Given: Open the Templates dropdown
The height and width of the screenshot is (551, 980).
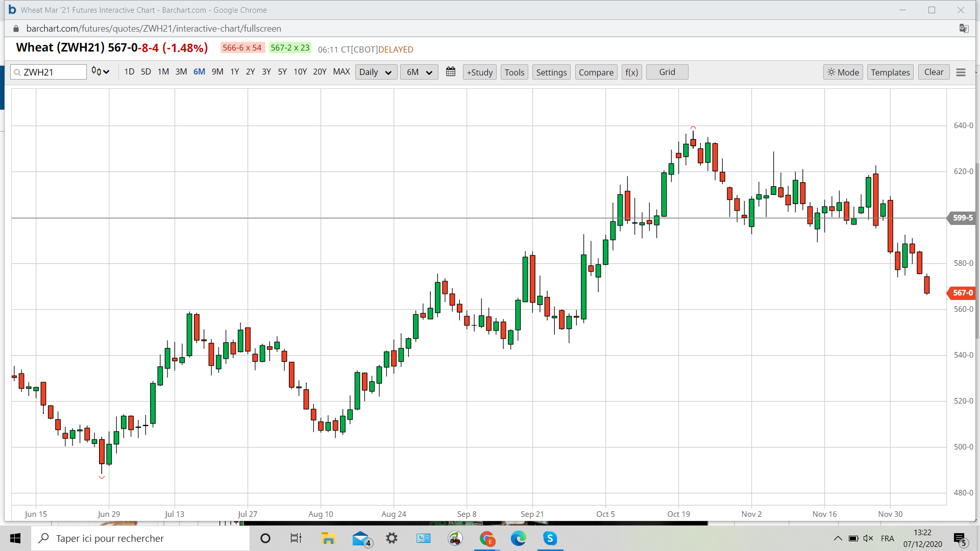Looking at the screenshot, I should (890, 72).
